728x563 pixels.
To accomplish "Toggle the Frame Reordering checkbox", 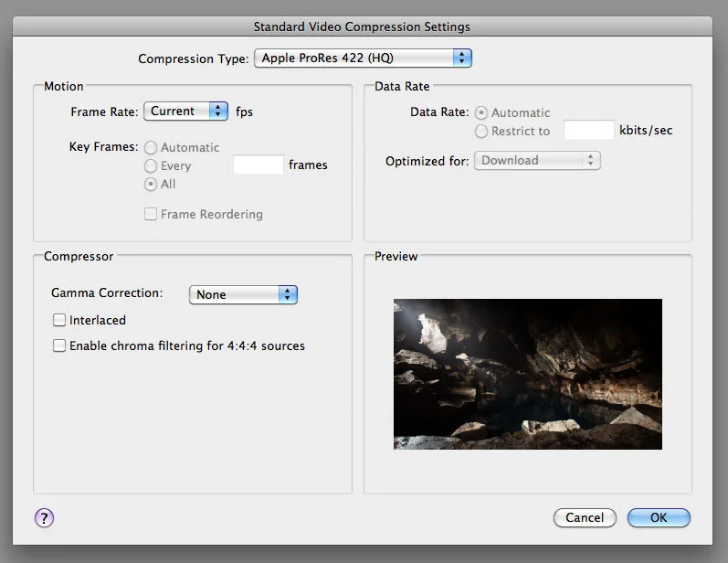I will click(x=151, y=214).
